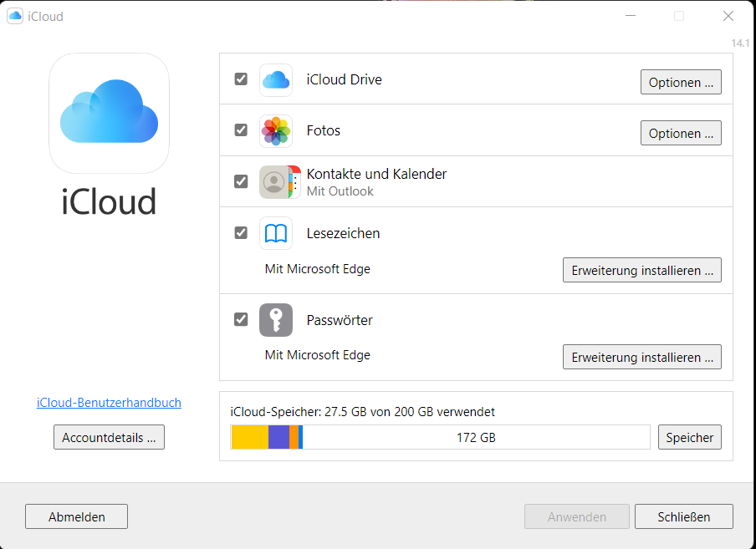Screen dimensions: 756x549
Task: Open the Speicher management button
Action: pos(689,437)
